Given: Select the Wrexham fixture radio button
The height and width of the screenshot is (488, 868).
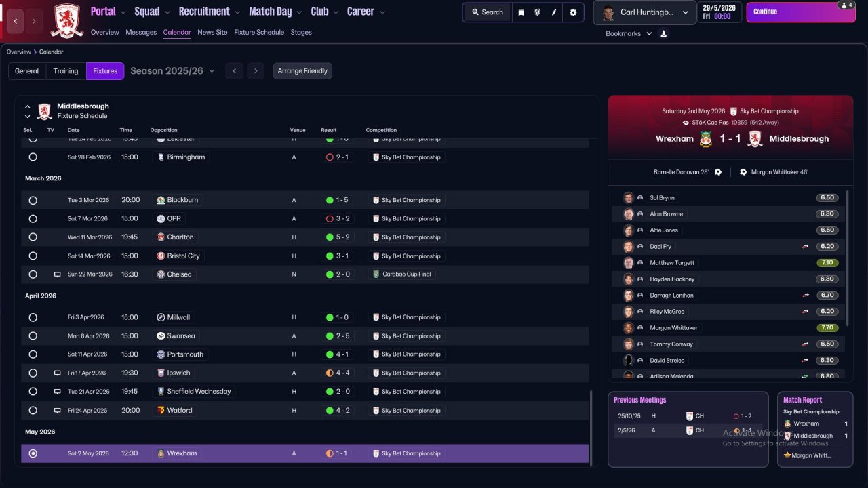Looking at the screenshot, I should tap(33, 453).
